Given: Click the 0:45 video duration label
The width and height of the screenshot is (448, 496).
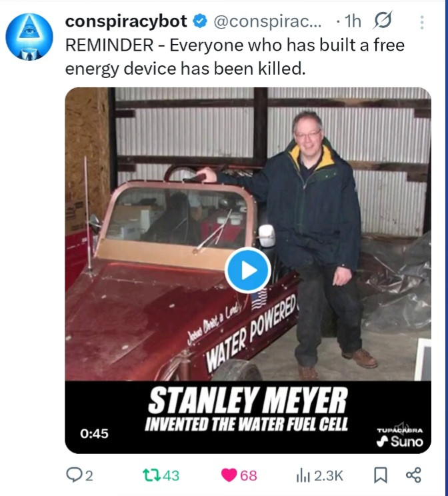Looking at the screenshot, I should [x=94, y=433].
